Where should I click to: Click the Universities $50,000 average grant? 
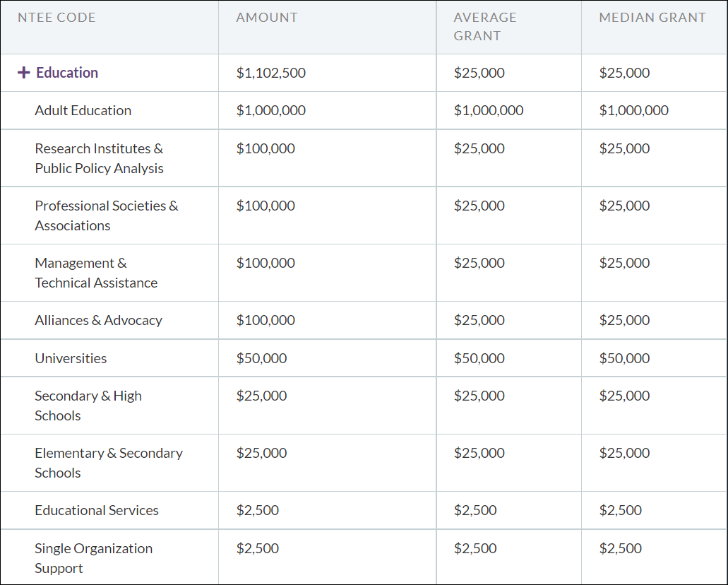point(479,358)
